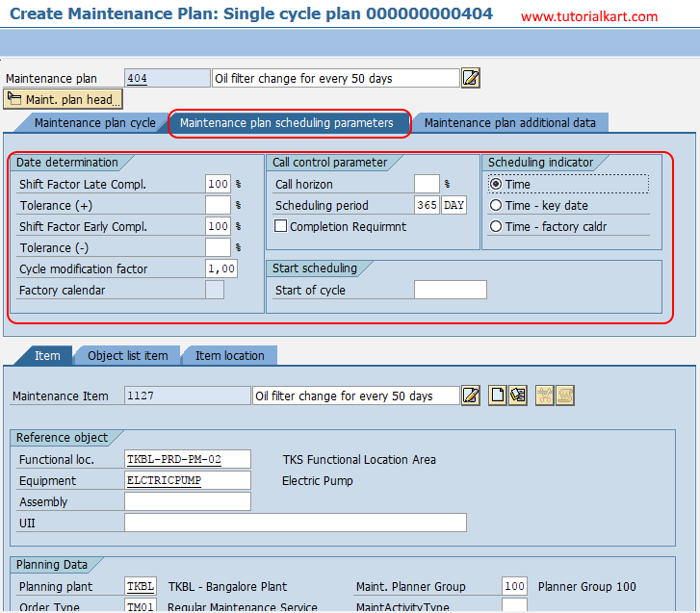Click the 'TKS Functional Location Area' text
This screenshot has height=613, width=700.
359,460
